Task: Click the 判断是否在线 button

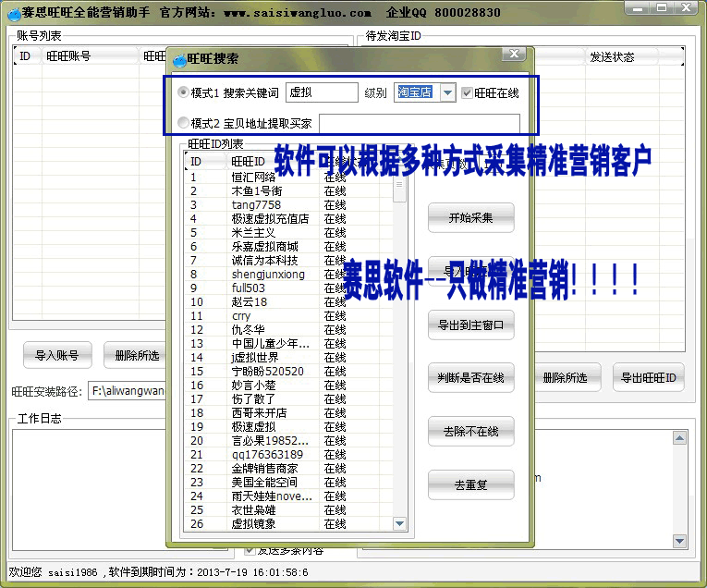Action: (470, 378)
